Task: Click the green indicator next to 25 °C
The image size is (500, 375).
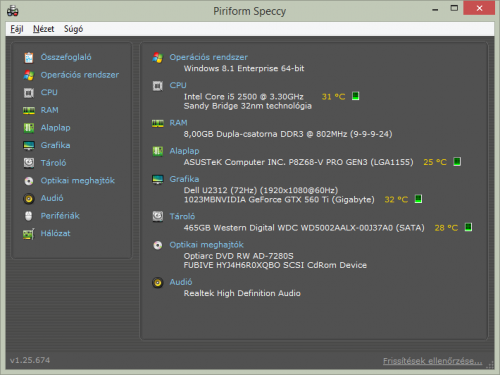Action: (457, 162)
